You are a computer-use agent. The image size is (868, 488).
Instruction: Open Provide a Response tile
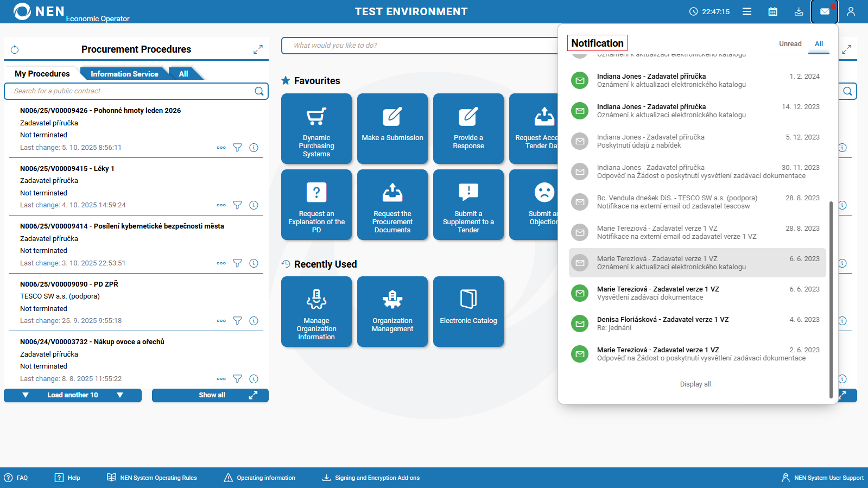pos(468,129)
